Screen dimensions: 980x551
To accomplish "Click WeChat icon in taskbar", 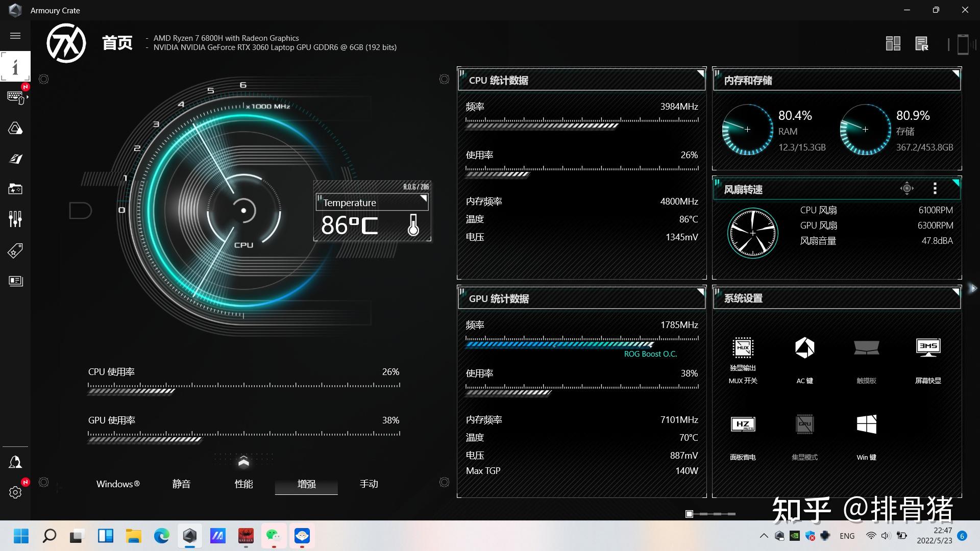I will coord(273,536).
